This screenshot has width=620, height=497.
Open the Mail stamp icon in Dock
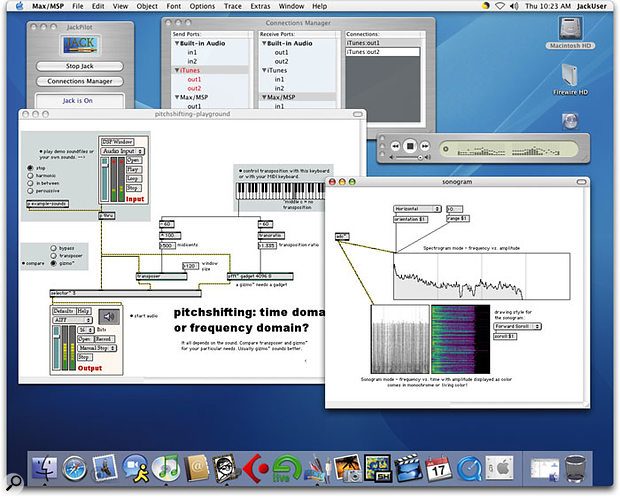tap(104, 467)
